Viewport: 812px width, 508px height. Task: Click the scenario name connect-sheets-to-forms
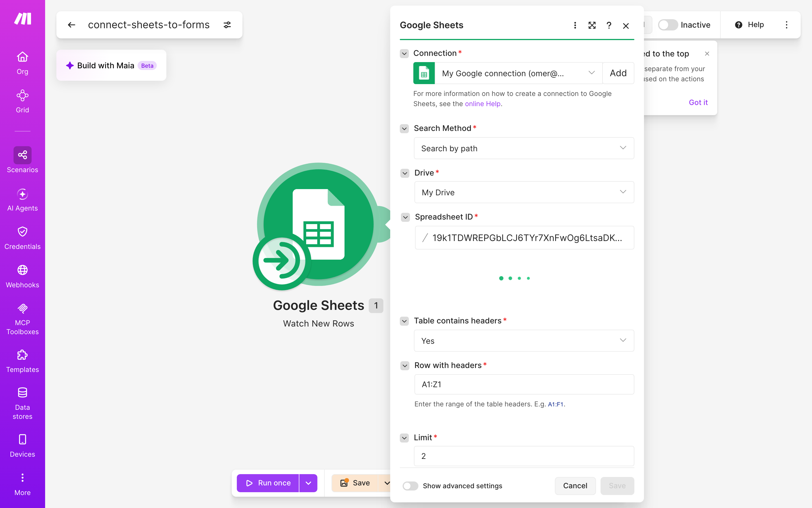coord(149,25)
